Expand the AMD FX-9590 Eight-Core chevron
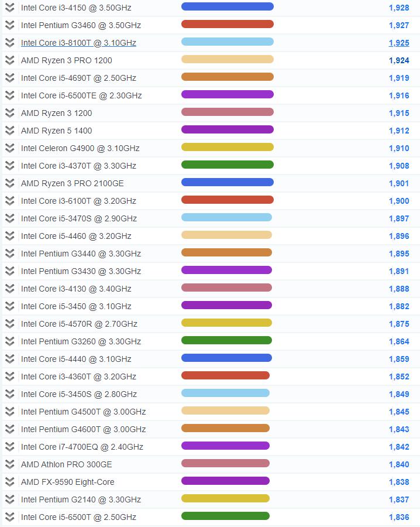Screen dimensions: 420x527 click(x=10, y=482)
